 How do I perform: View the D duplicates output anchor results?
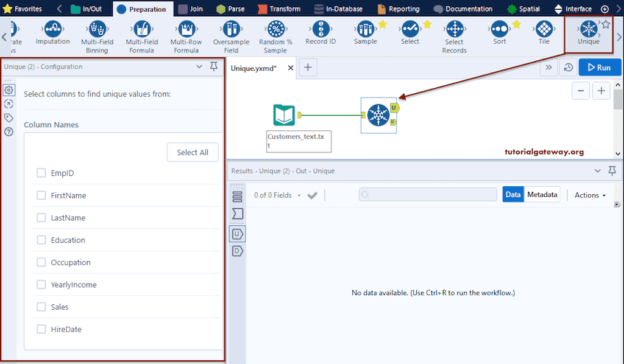tap(237, 251)
